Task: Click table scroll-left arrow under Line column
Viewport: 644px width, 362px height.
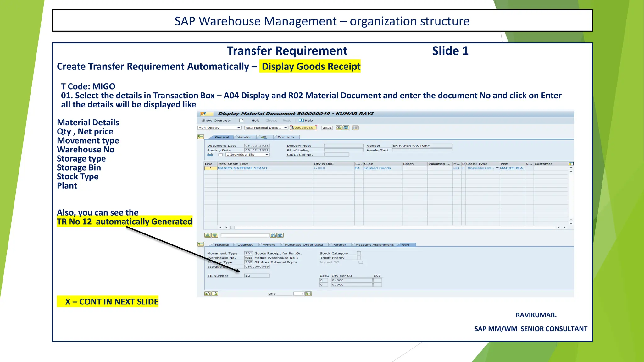Action: pyautogui.click(x=220, y=227)
